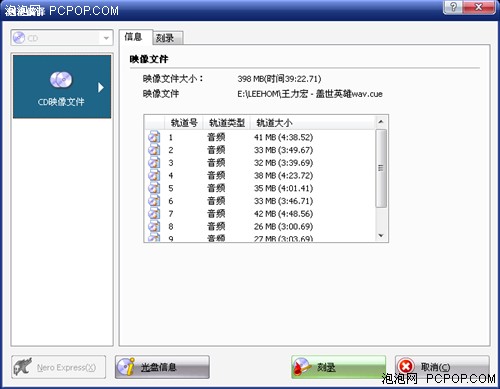This screenshot has height=389, width=500.
Task: Click the audio track icon for track 4
Action: click(x=154, y=175)
